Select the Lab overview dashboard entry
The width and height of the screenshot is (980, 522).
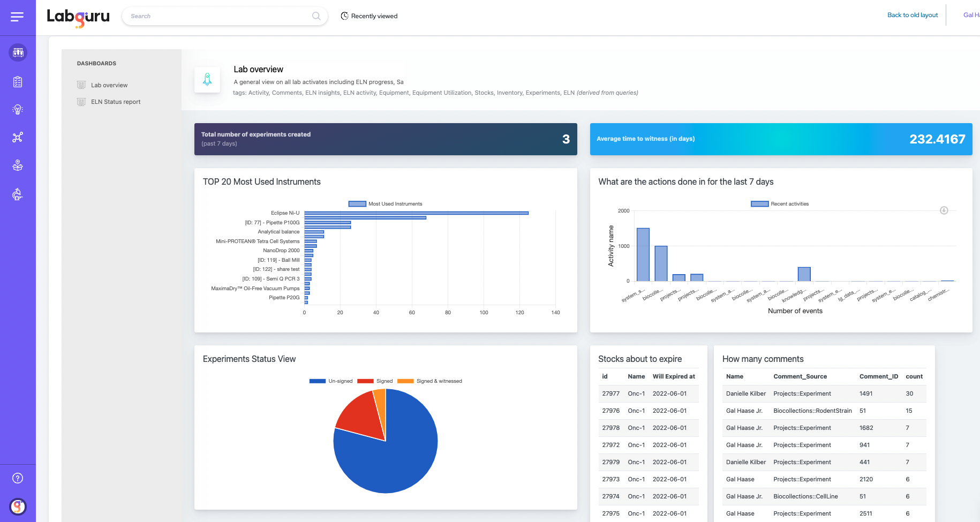(x=109, y=85)
